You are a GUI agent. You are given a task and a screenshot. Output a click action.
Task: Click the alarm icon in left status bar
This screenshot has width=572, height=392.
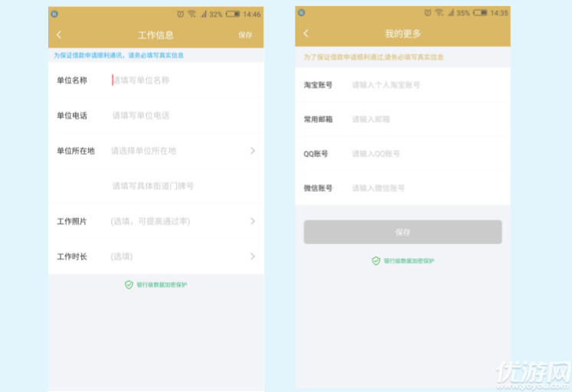coord(180,15)
